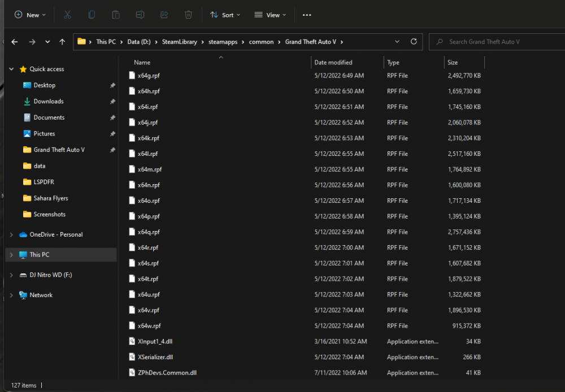Image resolution: width=565 pixels, height=392 pixels.
Task: Open the See more ellipsis menu
Action: point(307,15)
